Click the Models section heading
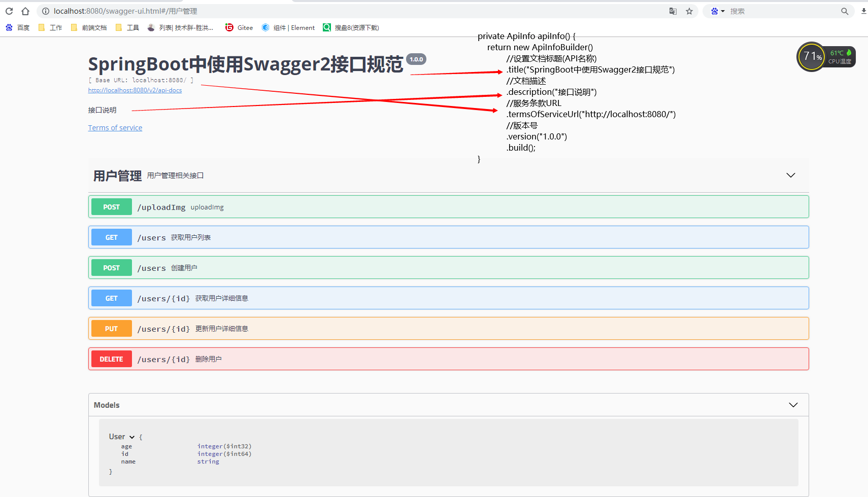 click(107, 405)
